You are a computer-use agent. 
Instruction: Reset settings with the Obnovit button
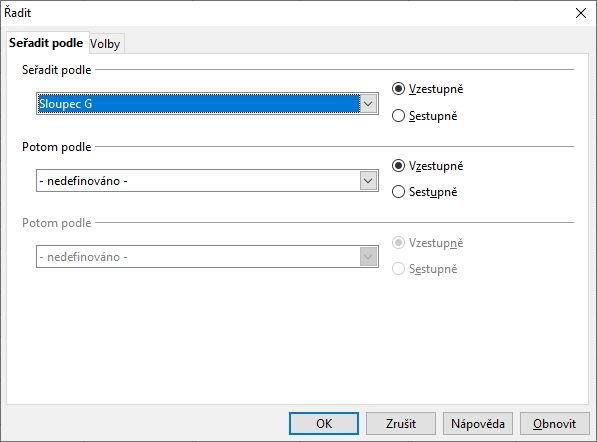555,423
